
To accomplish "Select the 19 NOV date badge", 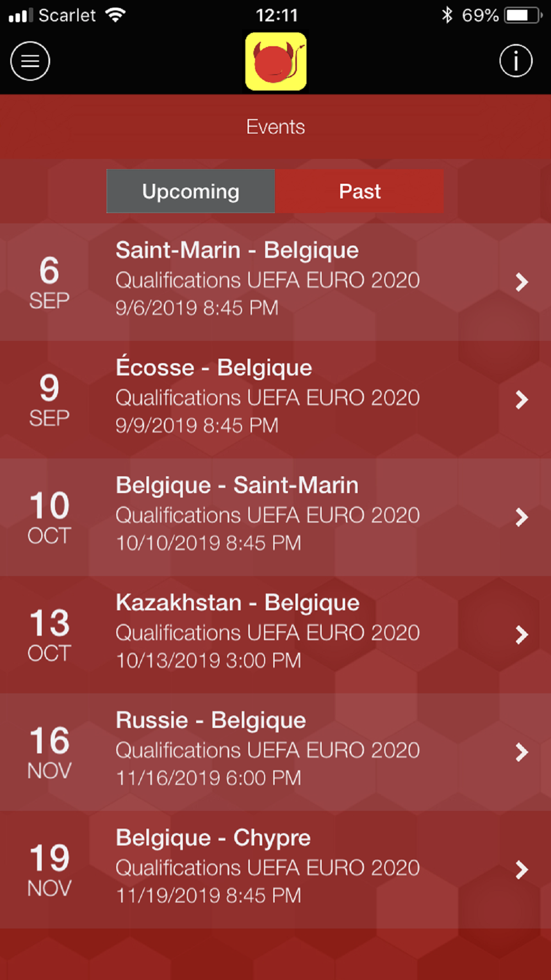I will tap(49, 869).
